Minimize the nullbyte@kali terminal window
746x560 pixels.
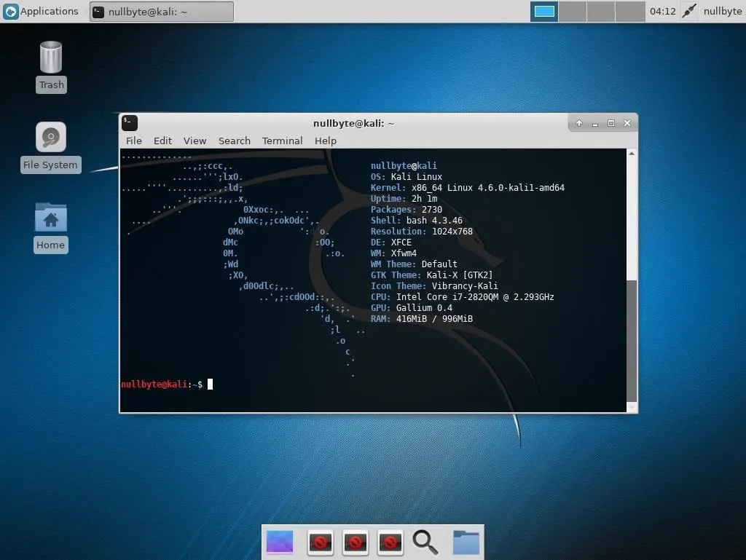tap(594, 124)
